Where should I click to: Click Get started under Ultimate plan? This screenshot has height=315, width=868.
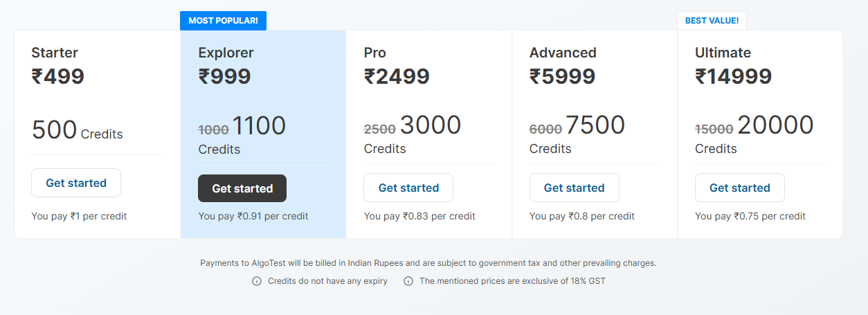tap(740, 188)
